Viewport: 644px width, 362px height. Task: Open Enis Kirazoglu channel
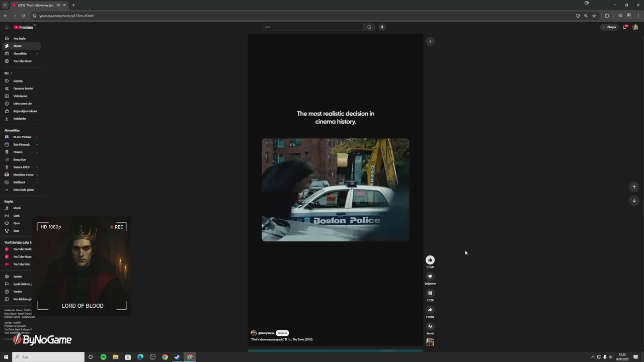[x=22, y=144]
